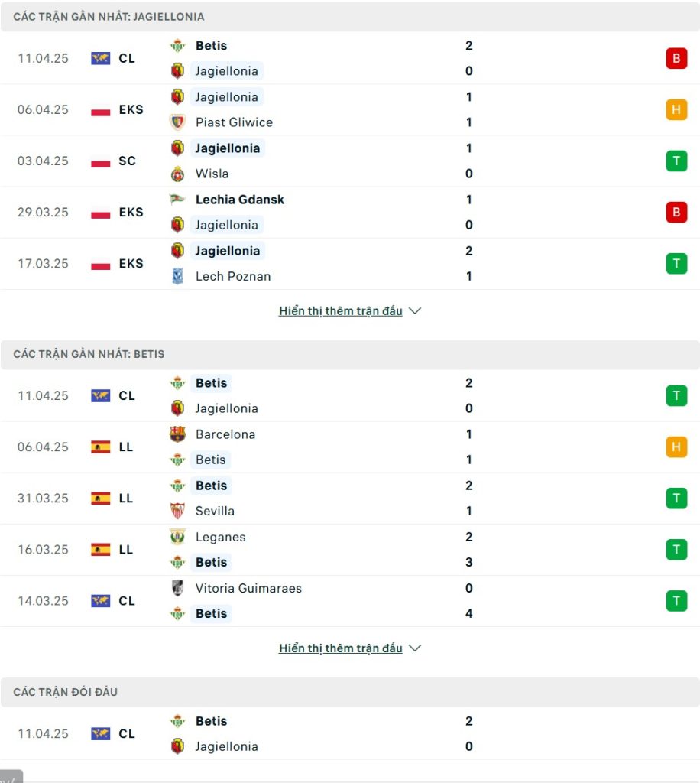The width and height of the screenshot is (700, 783).
Task: Expand more Betis matches via chevron arrow
Action: pos(415,648)
